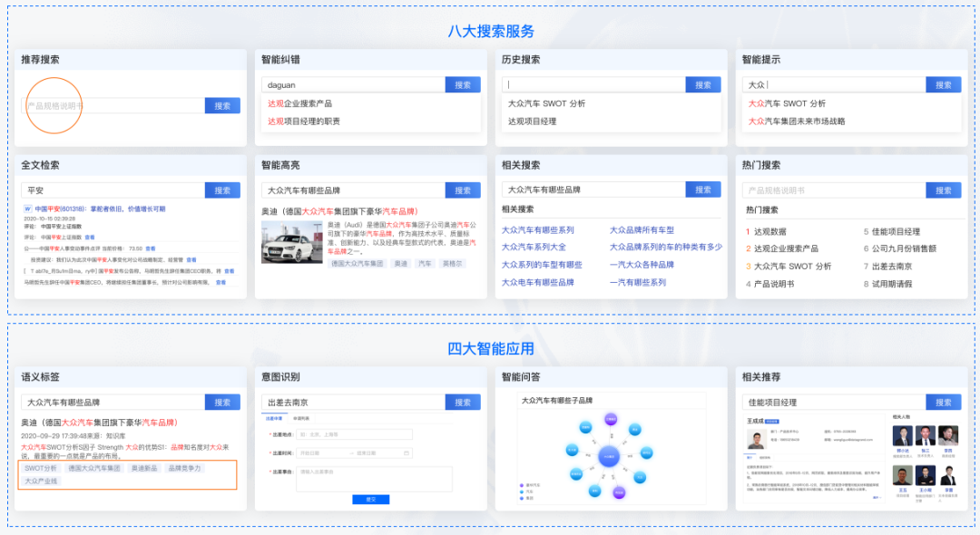Click the 大众产业线 semantic tag

tap(41, 481)
